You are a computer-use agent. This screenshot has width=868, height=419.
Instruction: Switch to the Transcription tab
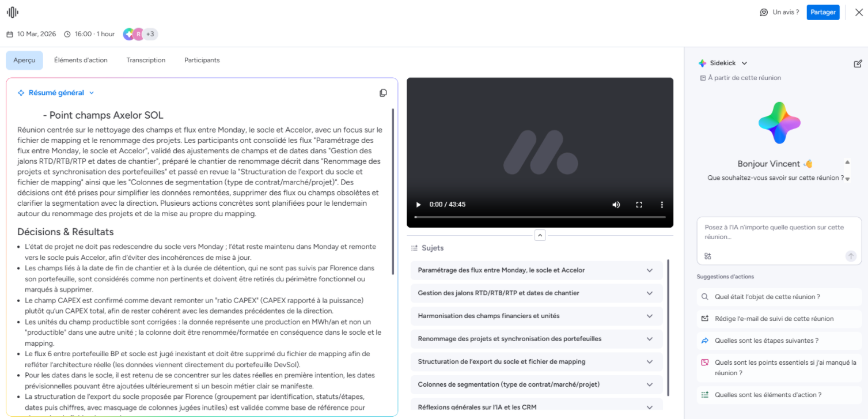[146, 61]
